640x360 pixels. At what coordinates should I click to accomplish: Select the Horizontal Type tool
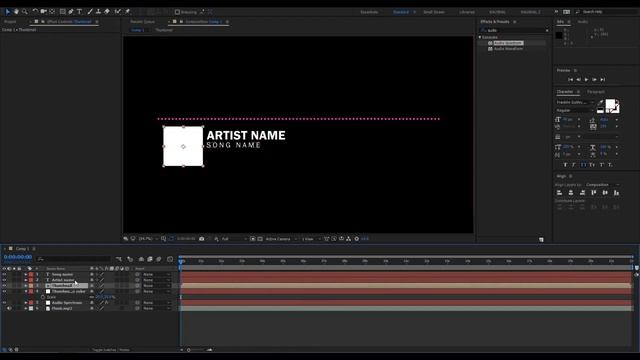coord(80,12)
